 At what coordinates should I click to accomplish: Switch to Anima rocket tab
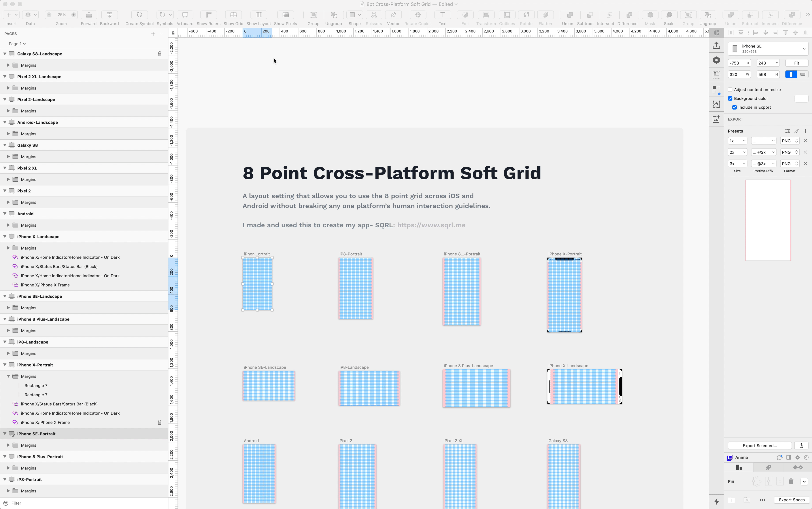768,467
